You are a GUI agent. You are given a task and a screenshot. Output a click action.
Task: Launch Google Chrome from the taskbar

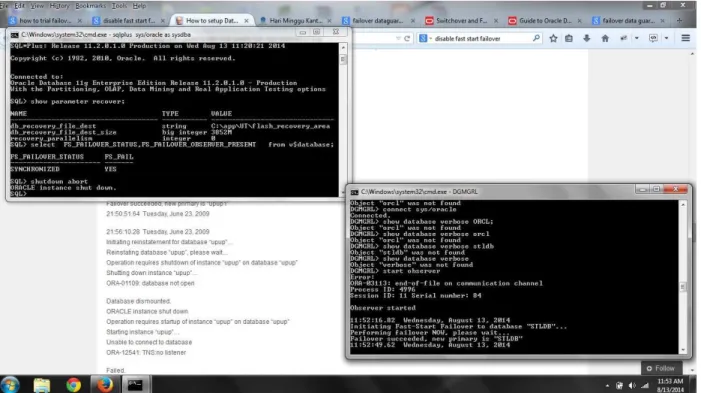click(x=73, y=385)
